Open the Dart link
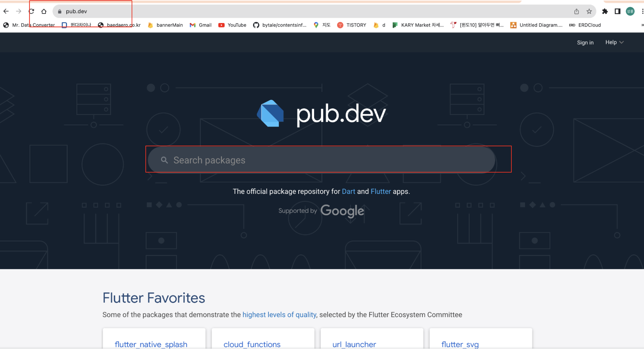Screen dimensions: 644x353 (x=349, y=191)
